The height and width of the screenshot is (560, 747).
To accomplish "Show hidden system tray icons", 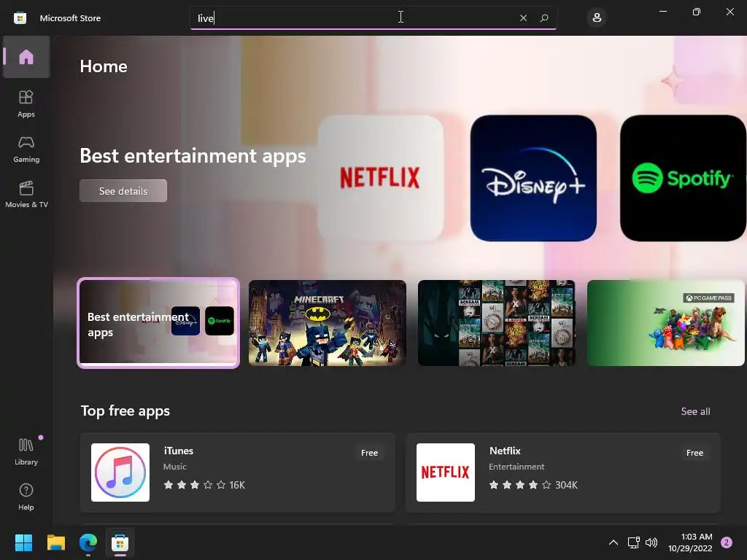I will click(x=613, y=542).
